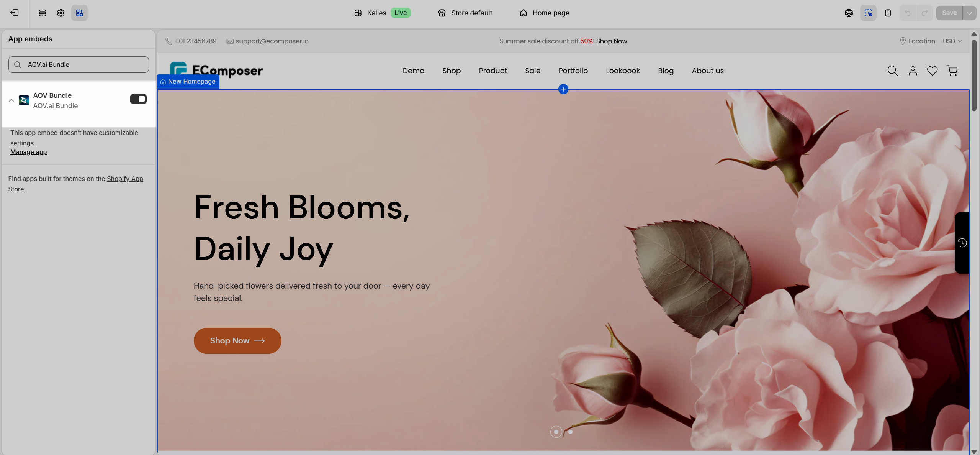Viewport: 980px width, 455px height.
Task: Click the storefront search magnifier icon
Action: 892,71
